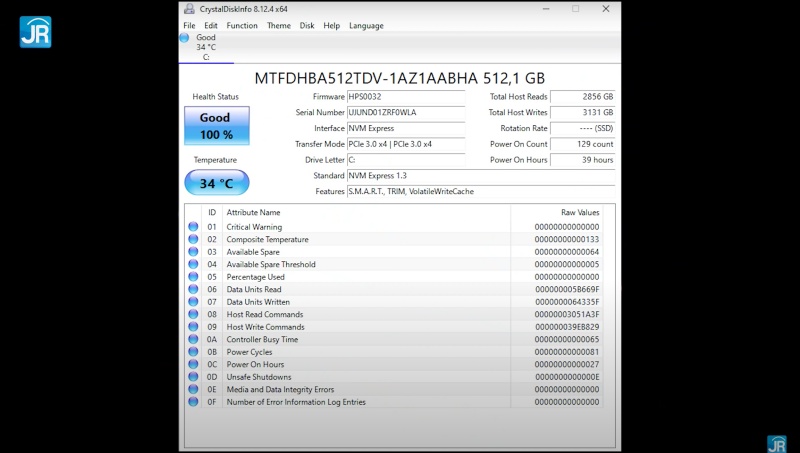Viewport: 800px width, 453px height.
Task: Select the Data Units Written row
Action: pos(400,302)
